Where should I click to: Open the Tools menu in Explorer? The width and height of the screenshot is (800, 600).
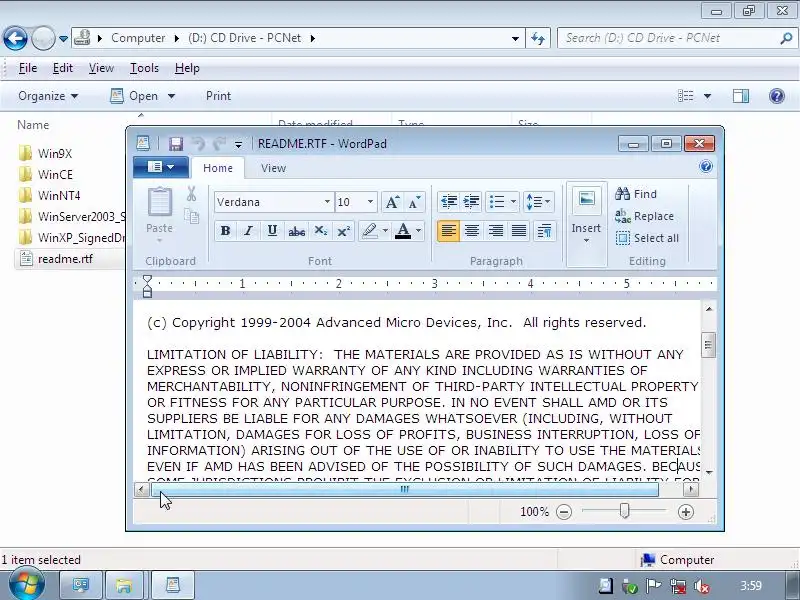(144, 68)
